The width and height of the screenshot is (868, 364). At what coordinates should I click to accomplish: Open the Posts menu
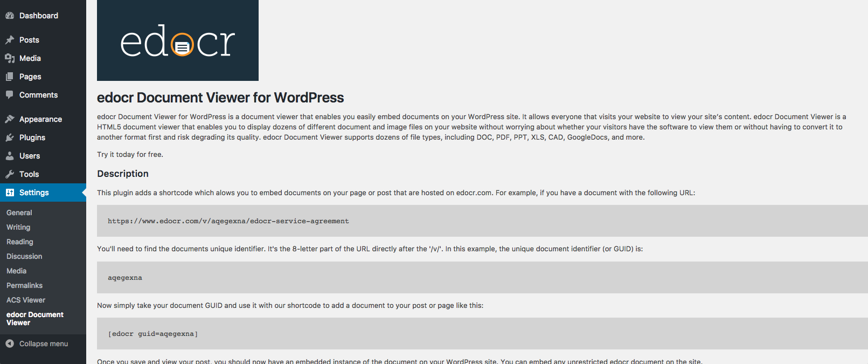pos(43,40)
